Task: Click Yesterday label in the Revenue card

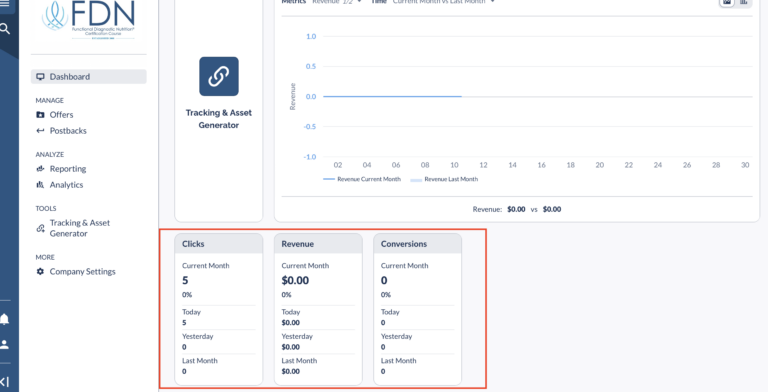Action: click(297, 336)
